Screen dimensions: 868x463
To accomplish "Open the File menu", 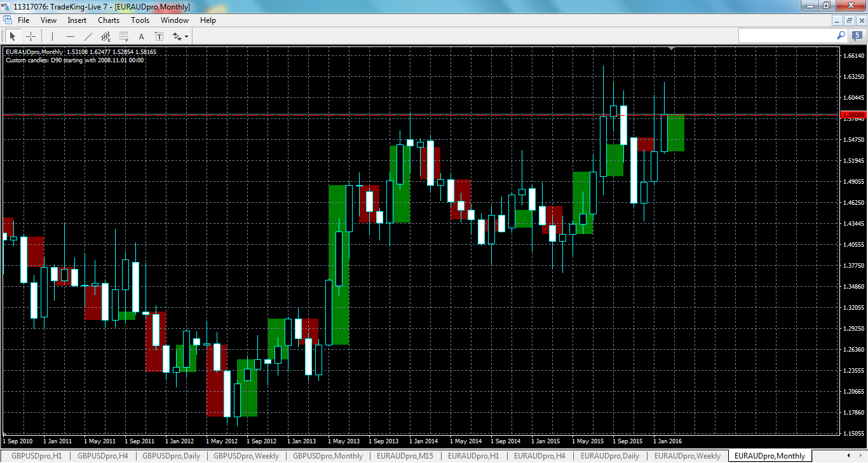I will tap(24, 20).
